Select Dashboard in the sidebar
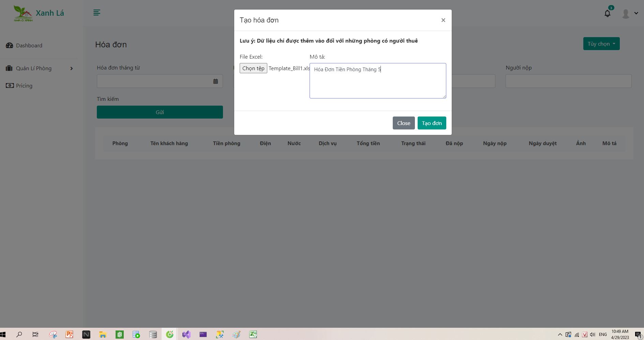 pyautogui.click(x=29, y=45)
